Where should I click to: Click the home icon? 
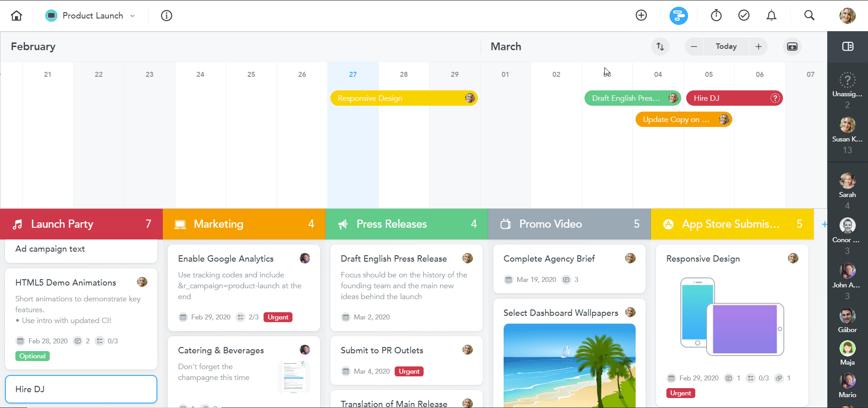tap(17, 16)
